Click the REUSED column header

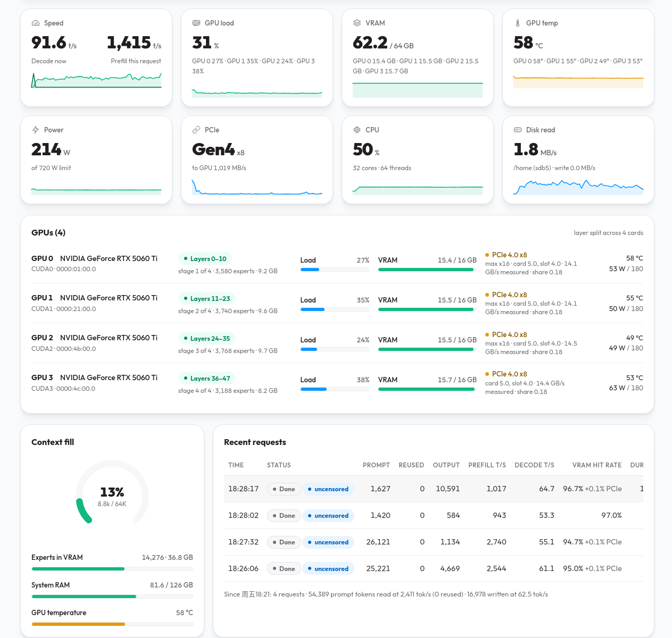click(x=411, y=465)
